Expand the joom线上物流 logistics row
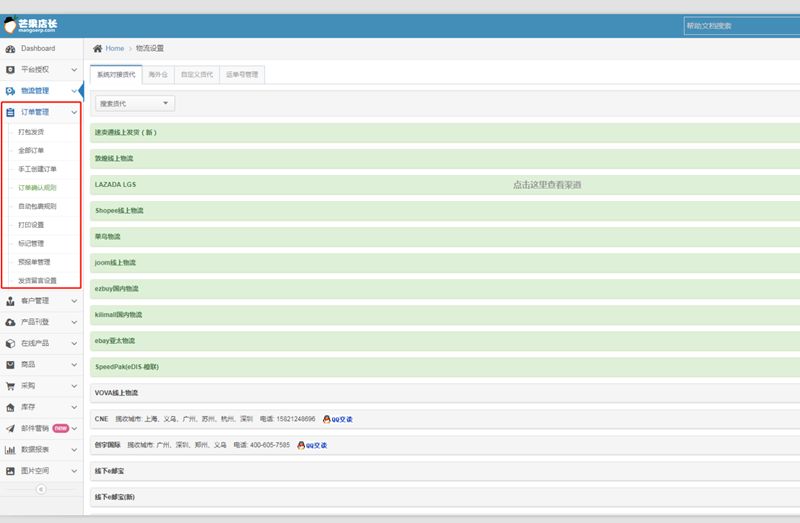The height and width of the screenshot is (523, 800). pyautogui.click(x=445, y=263)
